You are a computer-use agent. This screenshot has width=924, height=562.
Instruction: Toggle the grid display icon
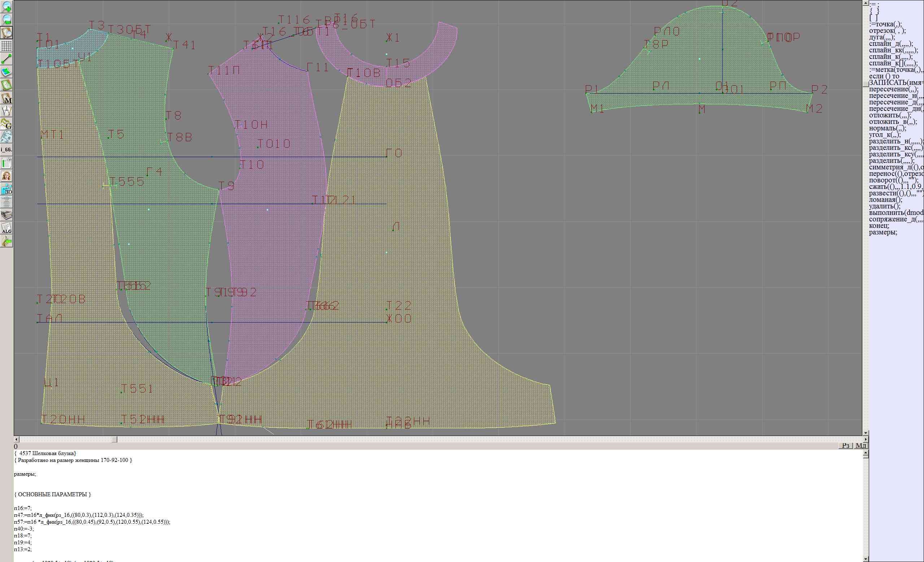(x=6, y=46)
